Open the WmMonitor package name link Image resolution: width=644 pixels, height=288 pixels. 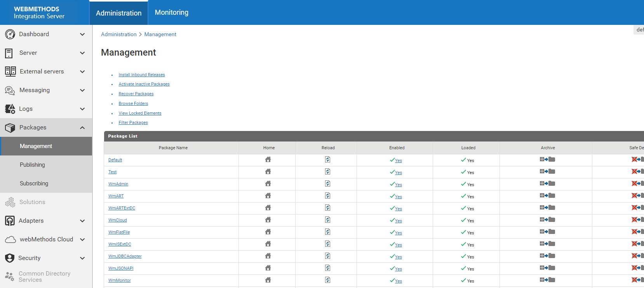[x=120, y=280]
